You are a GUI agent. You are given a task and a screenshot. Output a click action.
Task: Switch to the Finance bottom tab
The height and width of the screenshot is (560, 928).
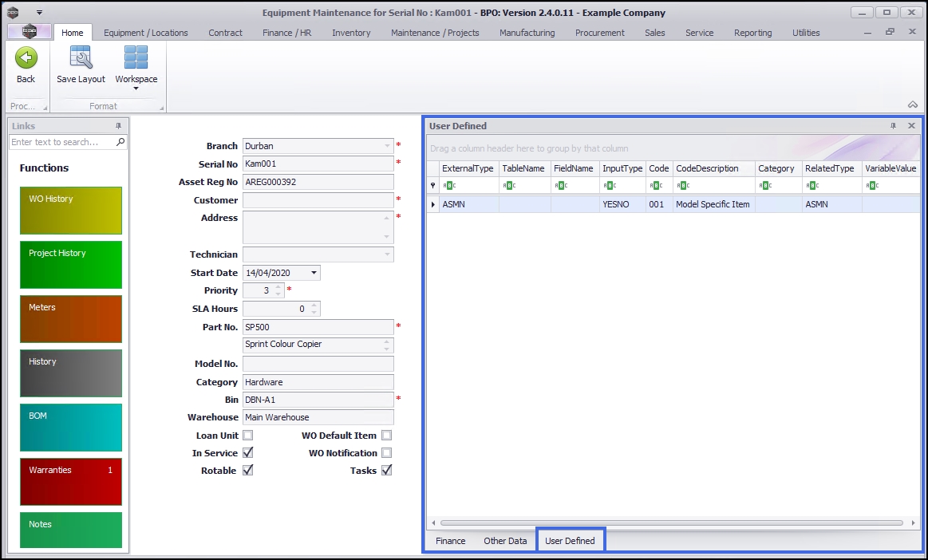point(450,541)
